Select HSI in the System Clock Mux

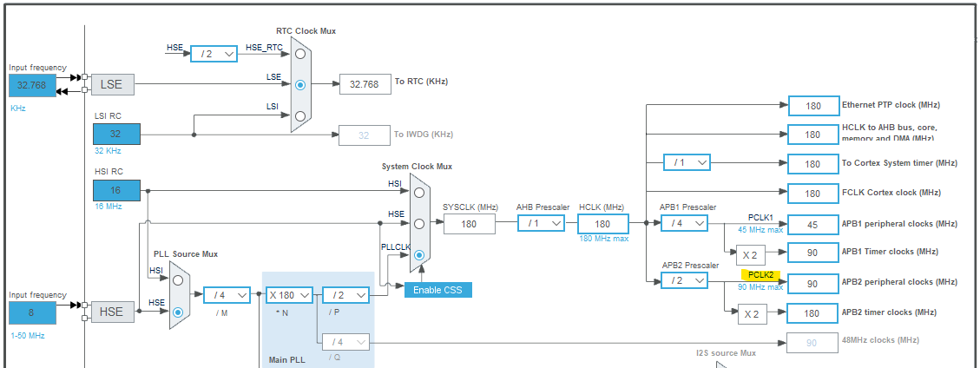[419, 192]
